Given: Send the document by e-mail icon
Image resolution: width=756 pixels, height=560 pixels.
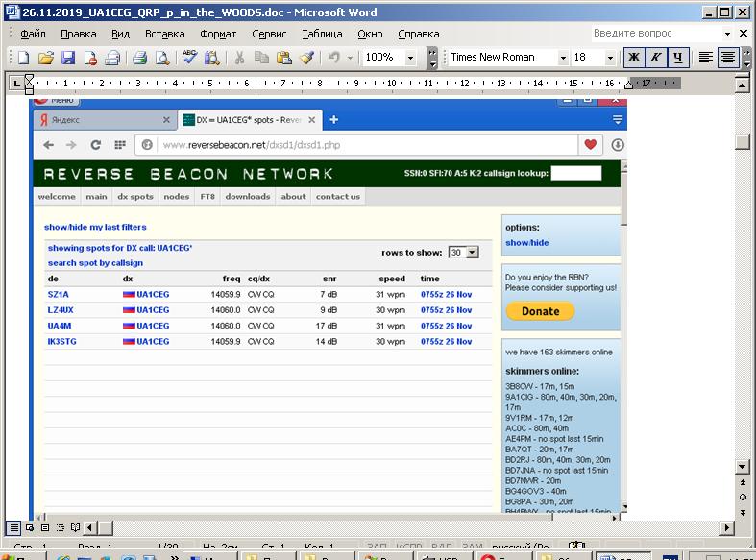Looking at the screenshot, I should (x=112, y=58).
